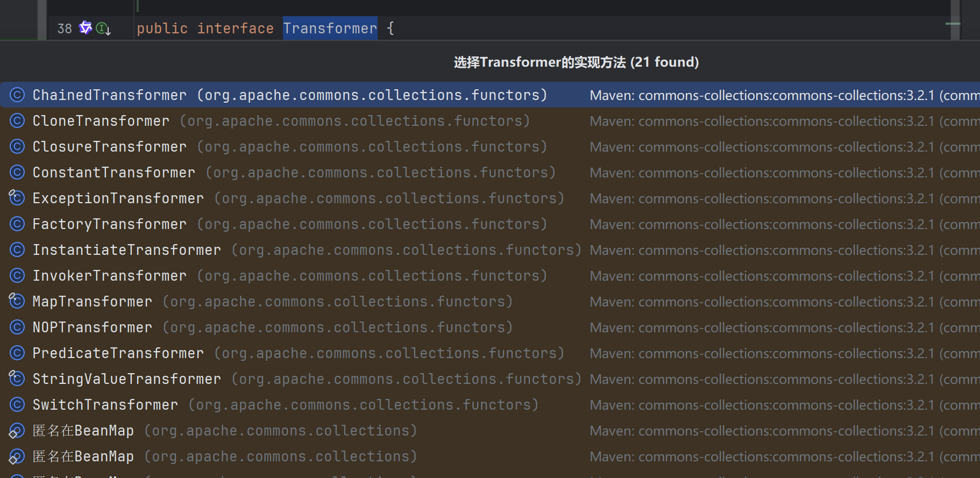The height and width of the screenshot is (478, 980).
Task: Navigate to PredicateTransformer
Action: click(x=490, y=353)
